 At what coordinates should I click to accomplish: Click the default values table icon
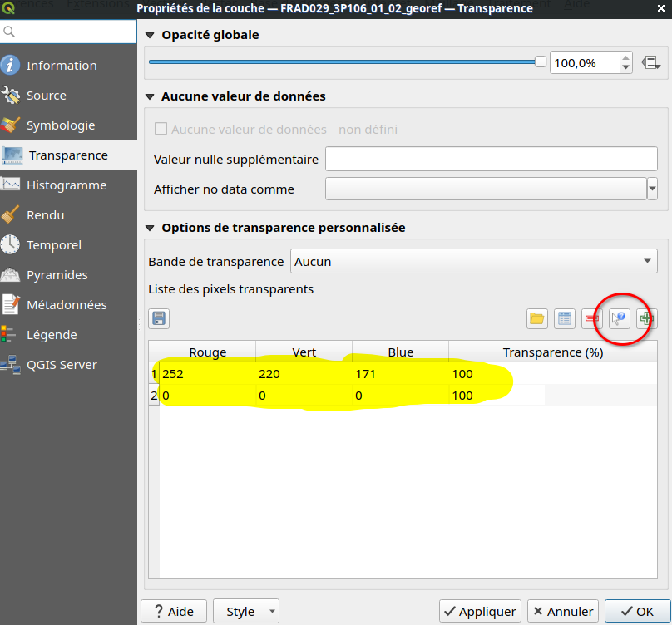click(565, 318)
